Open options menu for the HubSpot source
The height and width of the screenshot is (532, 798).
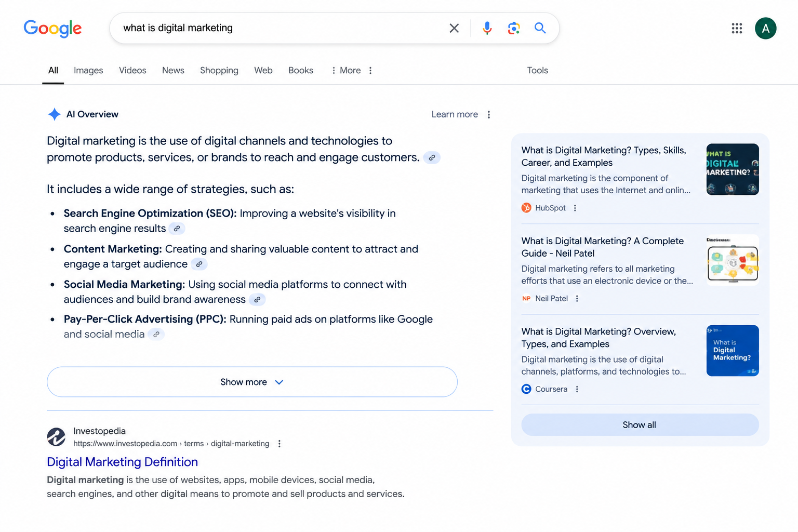tap(575, 208)
